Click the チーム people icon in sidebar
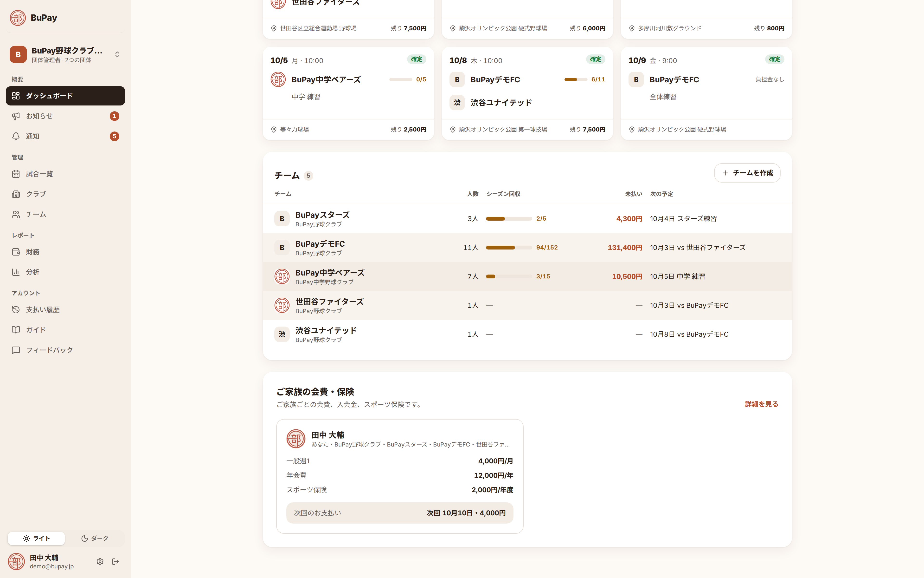924x578 pixels. point(16,214)
